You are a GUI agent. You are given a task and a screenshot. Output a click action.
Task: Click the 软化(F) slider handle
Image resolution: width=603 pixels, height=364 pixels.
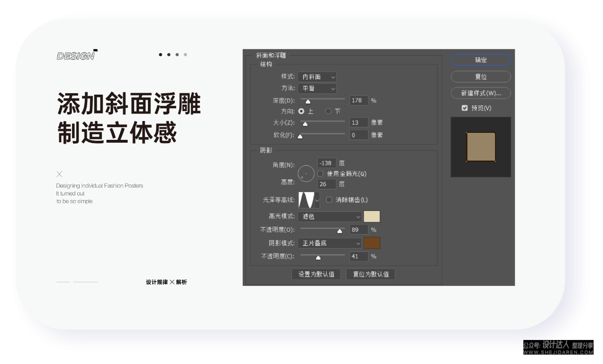click(300, 137)
